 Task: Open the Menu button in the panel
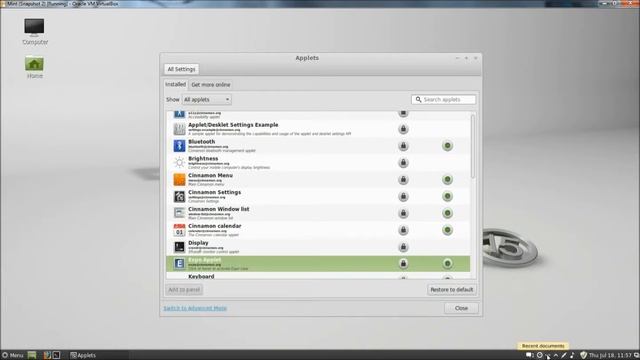click(x=13, y=355)
